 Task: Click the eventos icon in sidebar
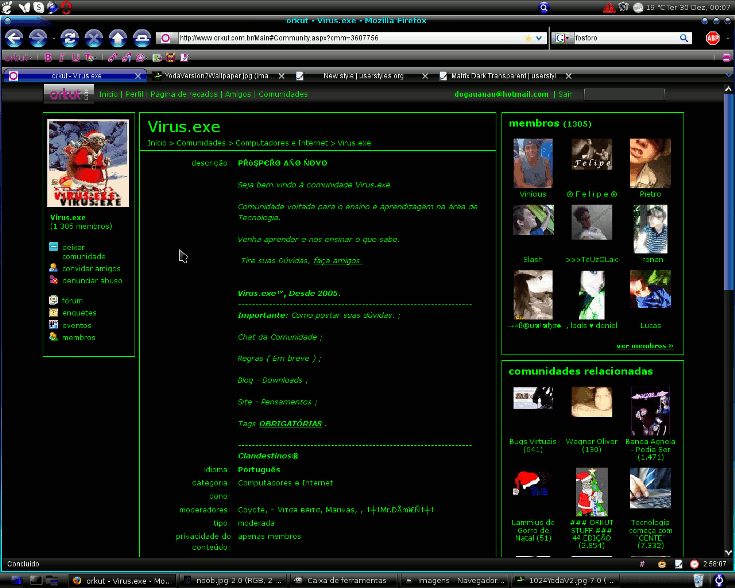click(x=53, y=324)
